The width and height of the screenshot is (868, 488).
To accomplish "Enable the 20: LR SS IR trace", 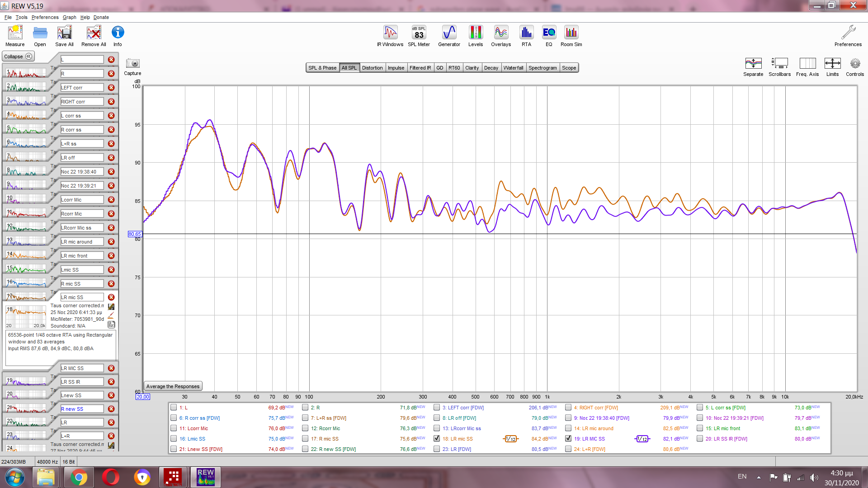I will (700, 439).
